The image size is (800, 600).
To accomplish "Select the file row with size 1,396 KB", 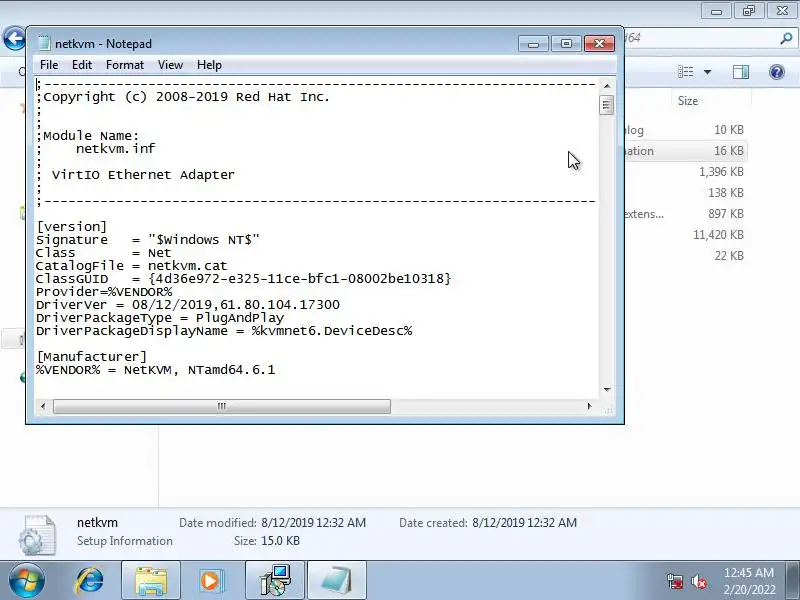I will tap(685, 172).
